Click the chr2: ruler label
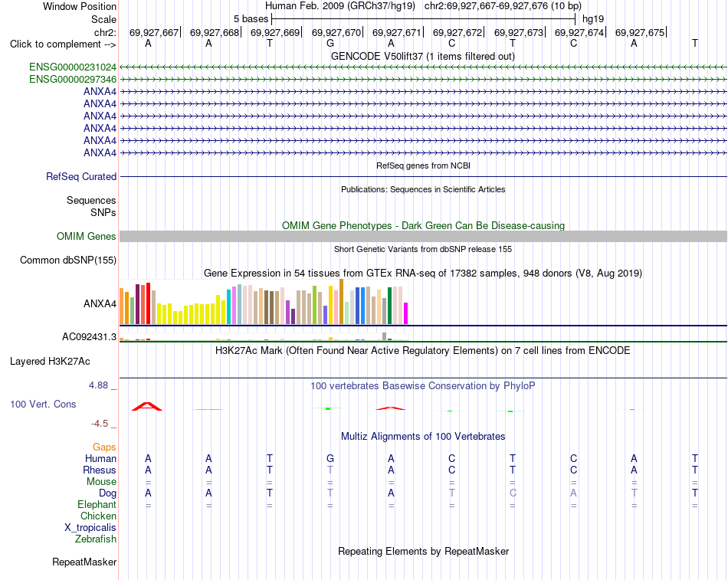The width and height of the screenshot is (728, 580). 105,32
